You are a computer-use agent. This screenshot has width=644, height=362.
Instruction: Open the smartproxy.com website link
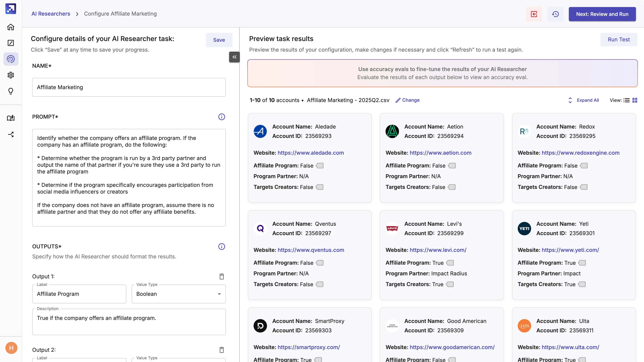[309, 347]
